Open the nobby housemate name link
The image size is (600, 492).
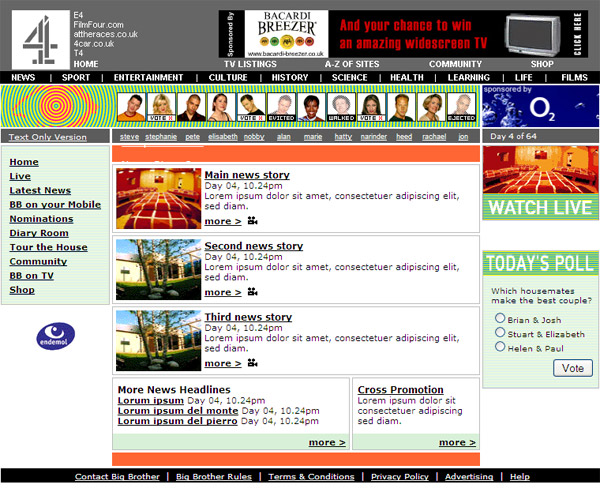[x=254, y=137]
